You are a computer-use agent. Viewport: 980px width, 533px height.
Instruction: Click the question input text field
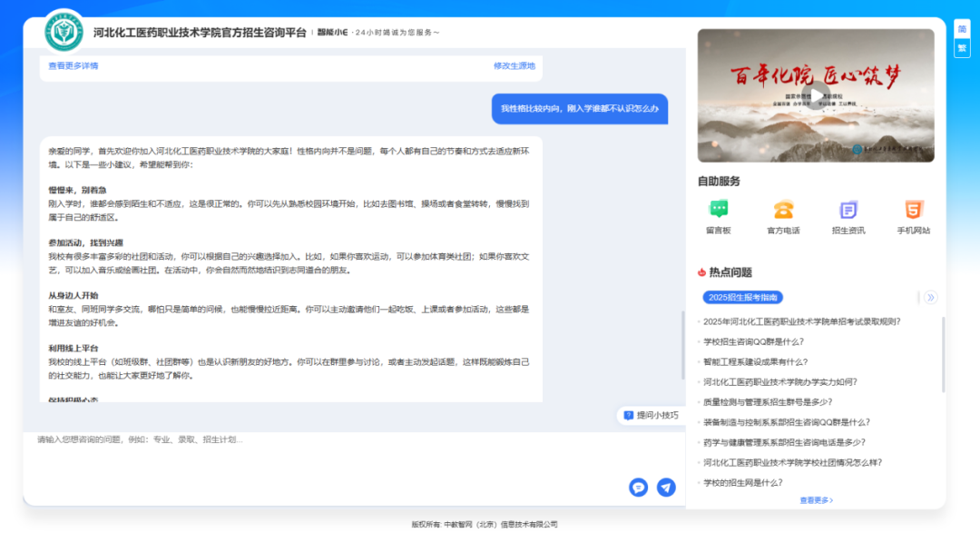click(327, 459)
